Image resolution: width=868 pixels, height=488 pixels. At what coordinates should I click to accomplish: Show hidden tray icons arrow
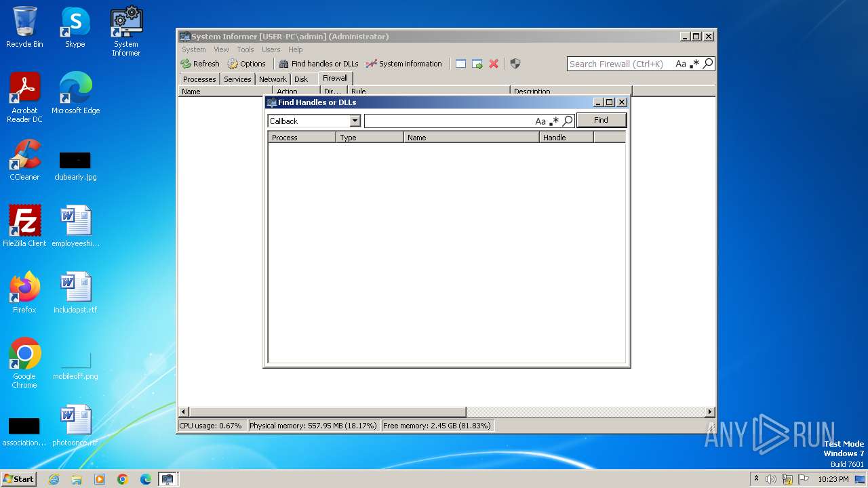click(x=756, y=479)
